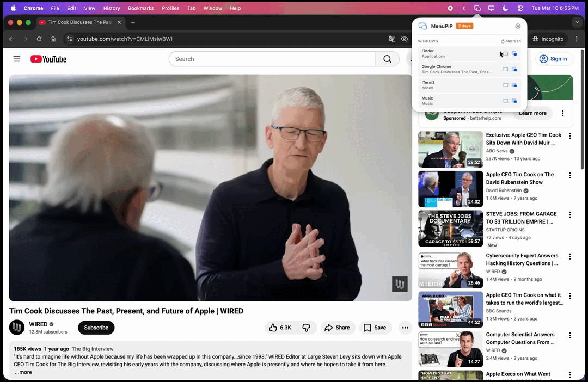The width and height of the screenshot is (588, 382).
Task: Open the Chrome home page button
Action: 53,39
